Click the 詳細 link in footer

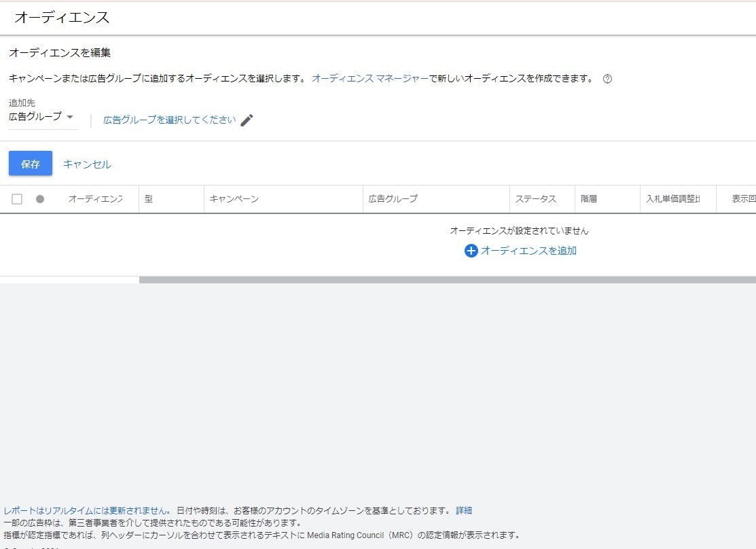point(464,510)
